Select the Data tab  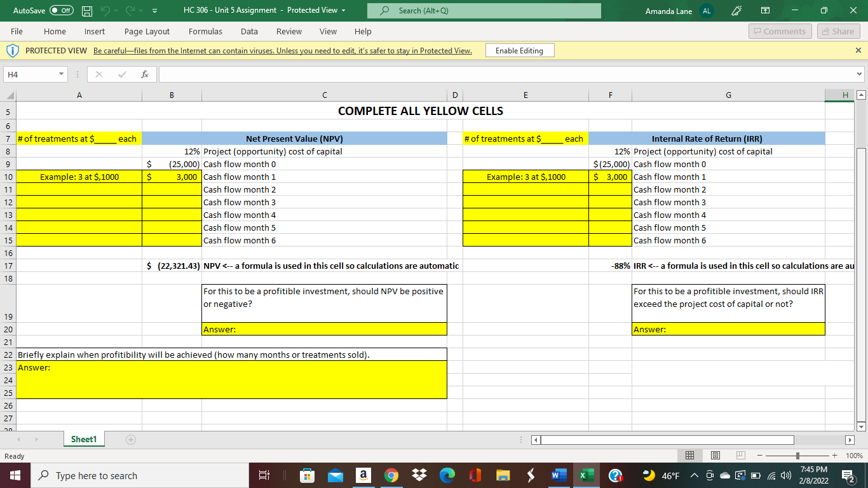pyautogui.click(x=249, y=31)
